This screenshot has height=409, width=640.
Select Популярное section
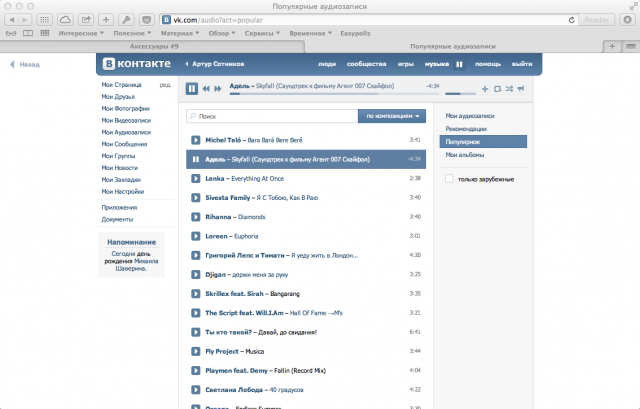(x=483, y=142)
